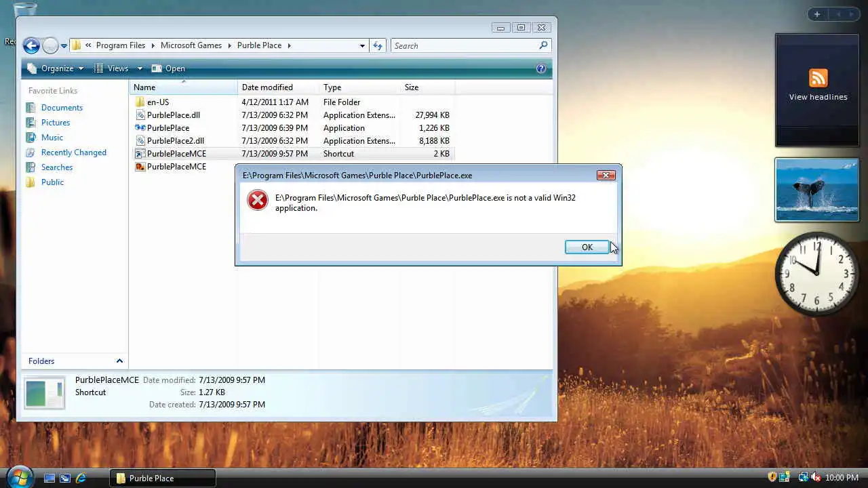This screenshot has height=488, width=868.
Task: Click the shortcut preview thumbnail in details pane
Action: (45, 392)
